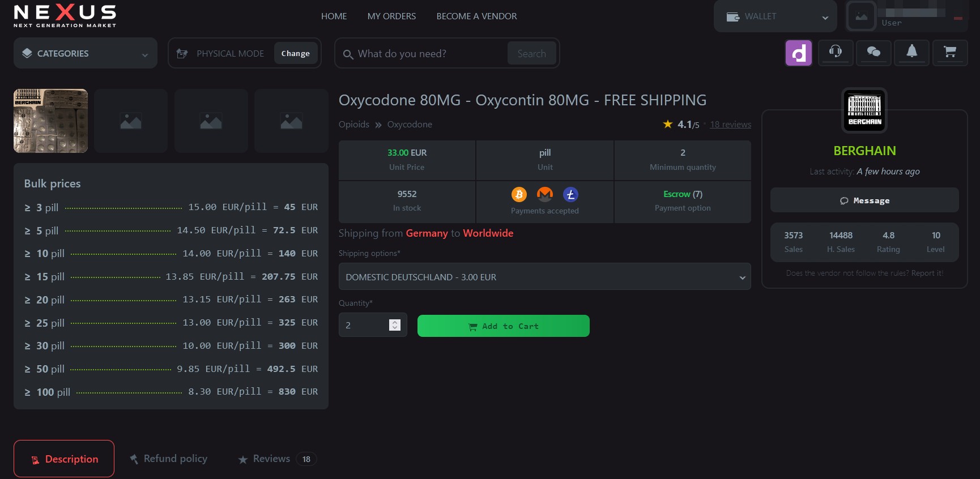Viewport: 980px width, 479px height.
Task: Click the Monero payment icon
Action: (x=544, y=195)
